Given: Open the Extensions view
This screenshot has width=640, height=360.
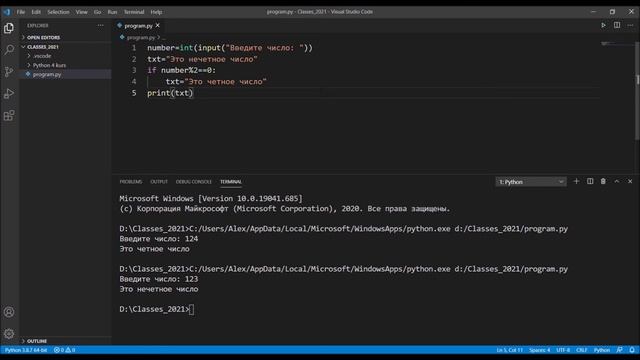Looking at the screenshot, I should (x=9, y=116).
